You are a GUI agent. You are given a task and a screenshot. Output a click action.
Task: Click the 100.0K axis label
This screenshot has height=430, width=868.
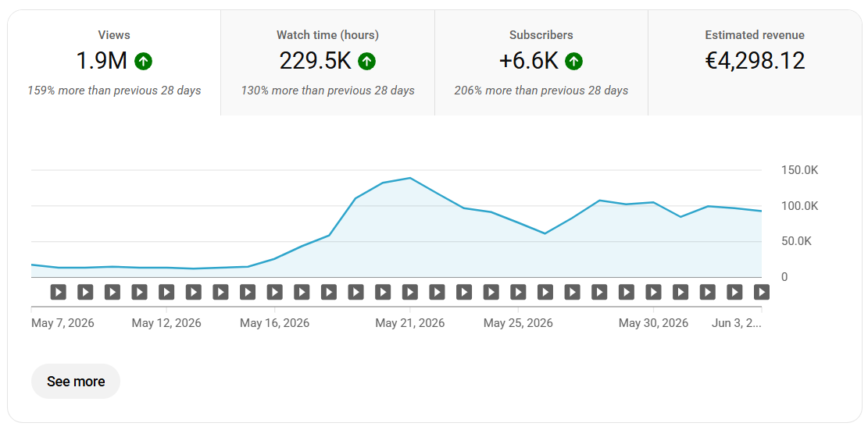(799, 206)
